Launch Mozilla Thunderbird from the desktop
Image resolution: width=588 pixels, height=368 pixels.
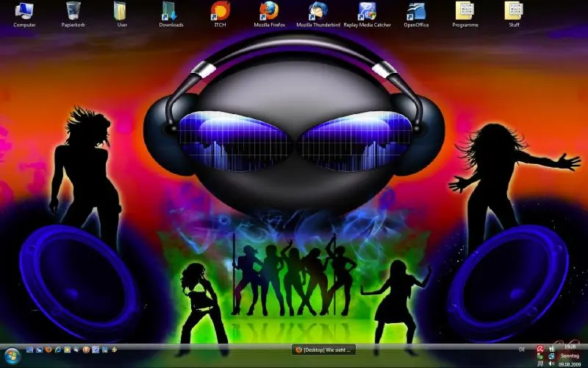318,11
